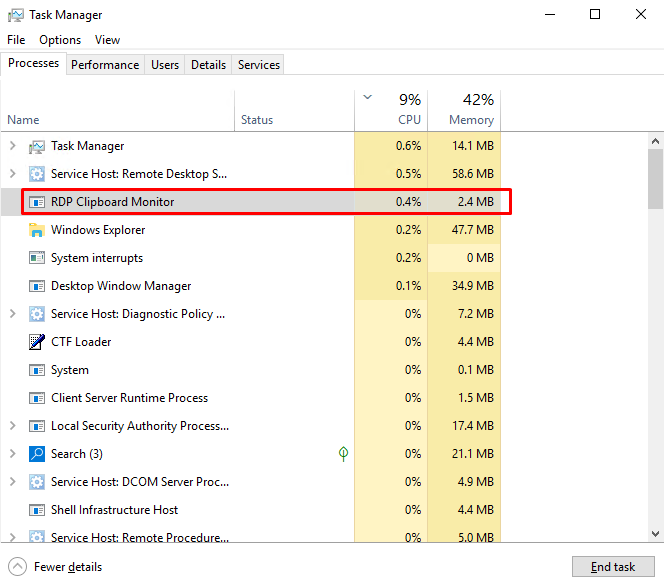664x588 pixels.
Task: Open the File menu
Action: tap(16, 40)
